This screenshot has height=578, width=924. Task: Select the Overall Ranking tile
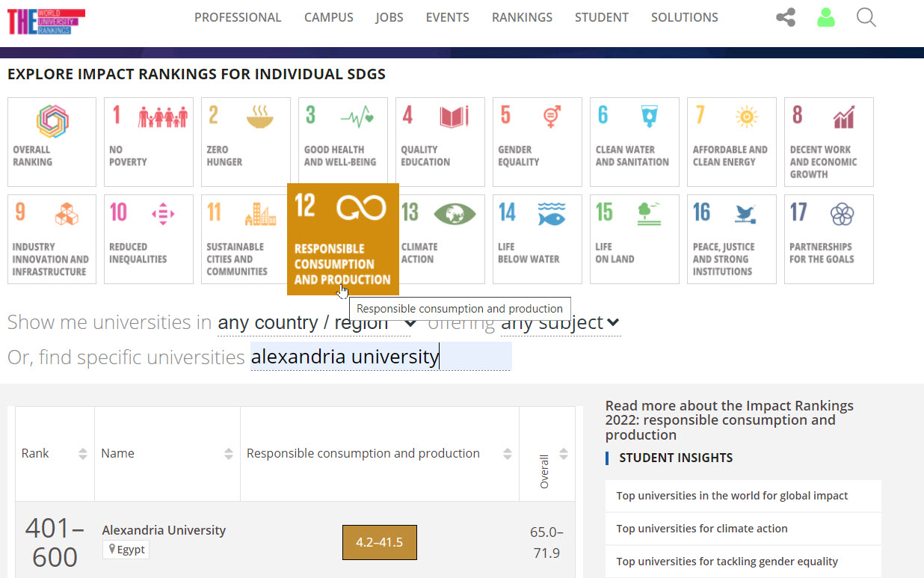click(x=52, y=142)
